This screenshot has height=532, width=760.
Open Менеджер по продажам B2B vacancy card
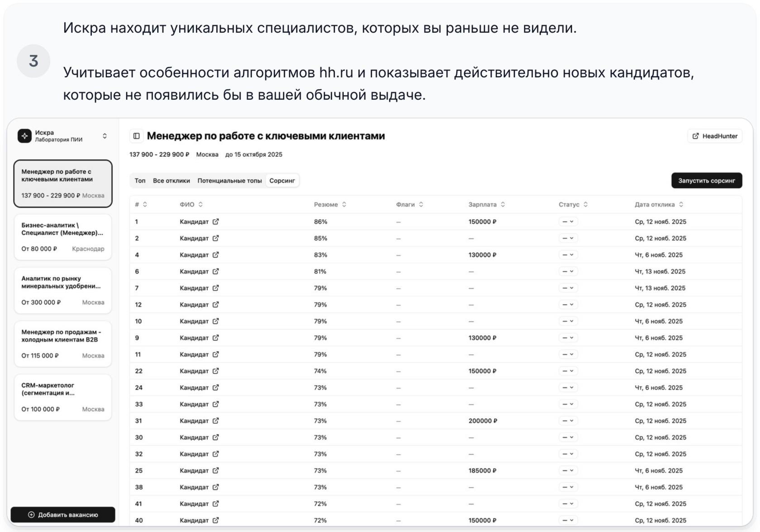[x=63, y=344]
